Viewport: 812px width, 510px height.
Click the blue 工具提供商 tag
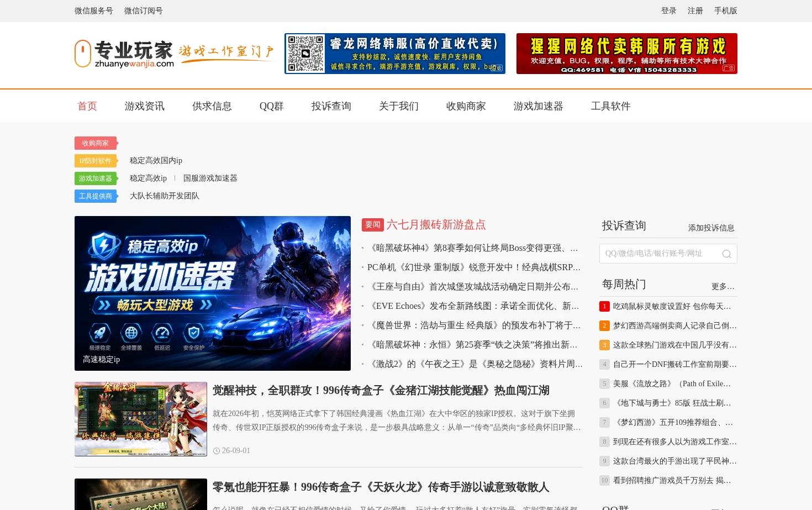(x=96, y=196)
